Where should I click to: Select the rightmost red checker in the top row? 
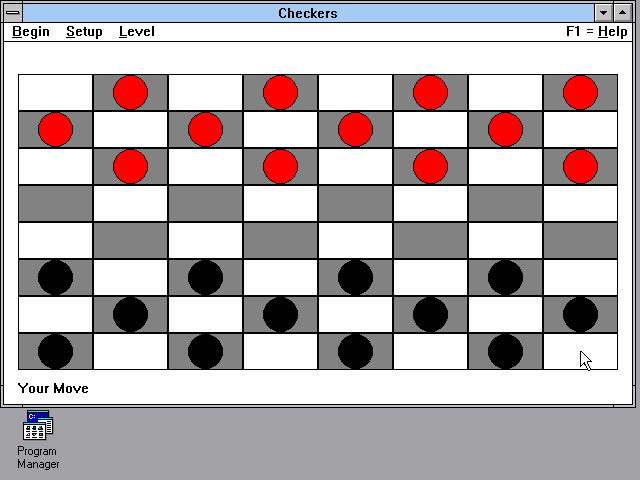point(580,92)
